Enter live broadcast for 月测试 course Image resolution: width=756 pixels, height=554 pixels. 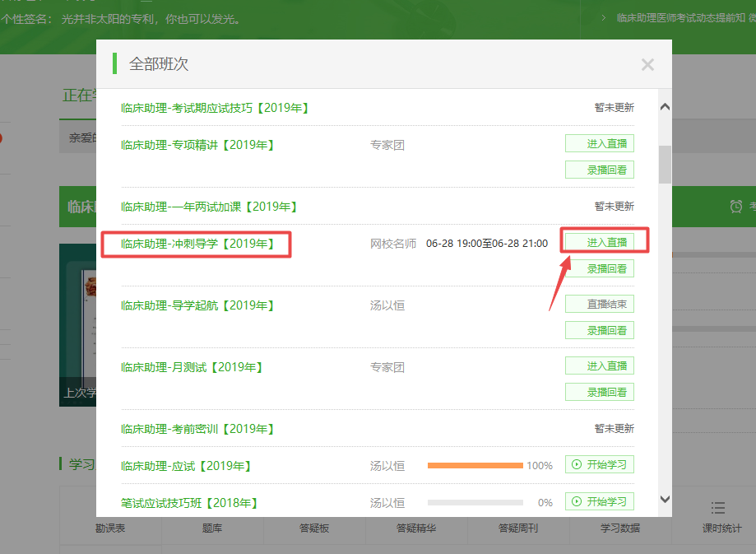coord(600,366)
